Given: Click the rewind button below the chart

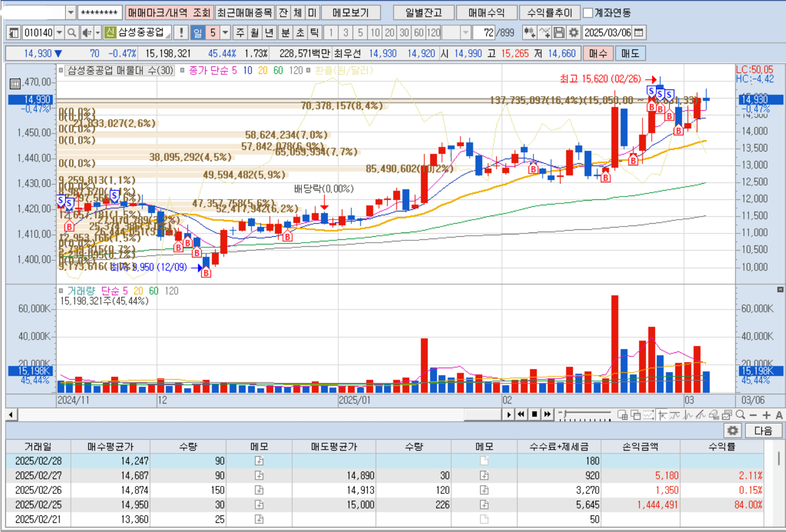Looking at the screenshot, I should 521,414.
